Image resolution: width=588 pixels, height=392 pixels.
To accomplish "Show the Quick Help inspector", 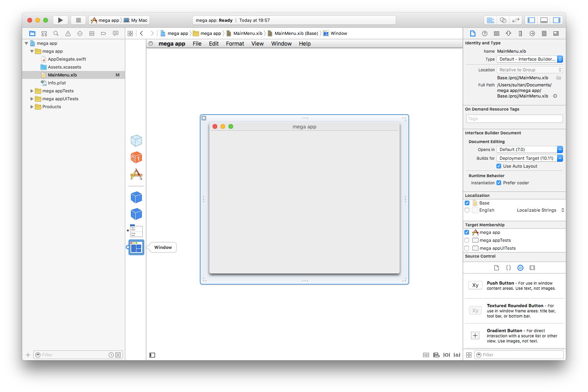I will pos(485,33).
